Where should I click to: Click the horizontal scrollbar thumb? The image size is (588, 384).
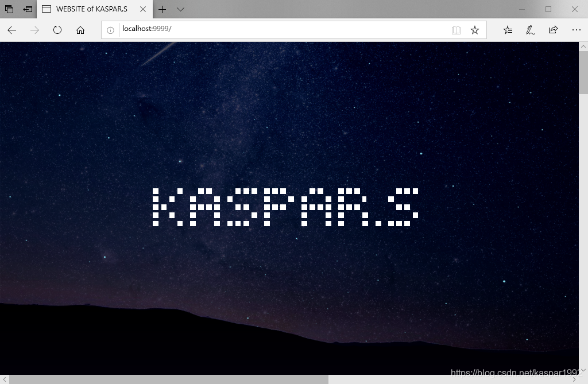[x=169, y=379]
